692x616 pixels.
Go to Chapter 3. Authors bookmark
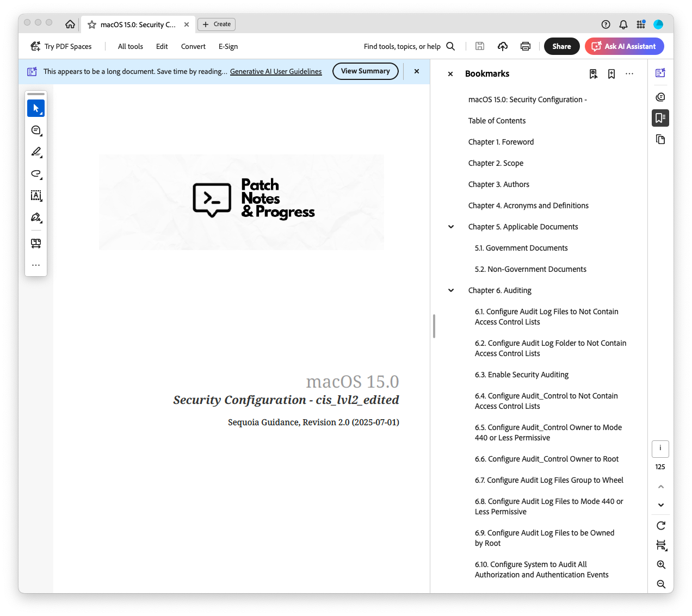(499, 184)
